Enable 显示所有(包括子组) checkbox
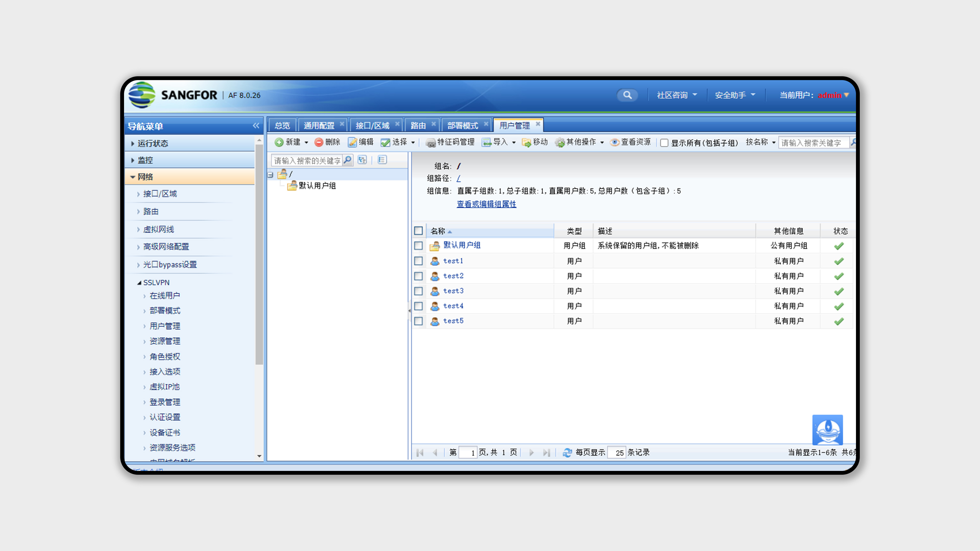Screen dimensions: 980x551 click(x=664, y=143)
